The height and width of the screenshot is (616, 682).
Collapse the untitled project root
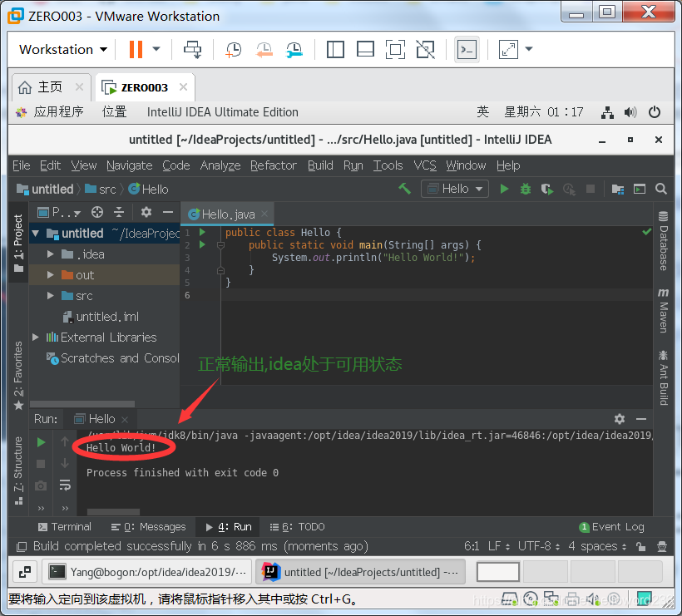coord(36,234)
